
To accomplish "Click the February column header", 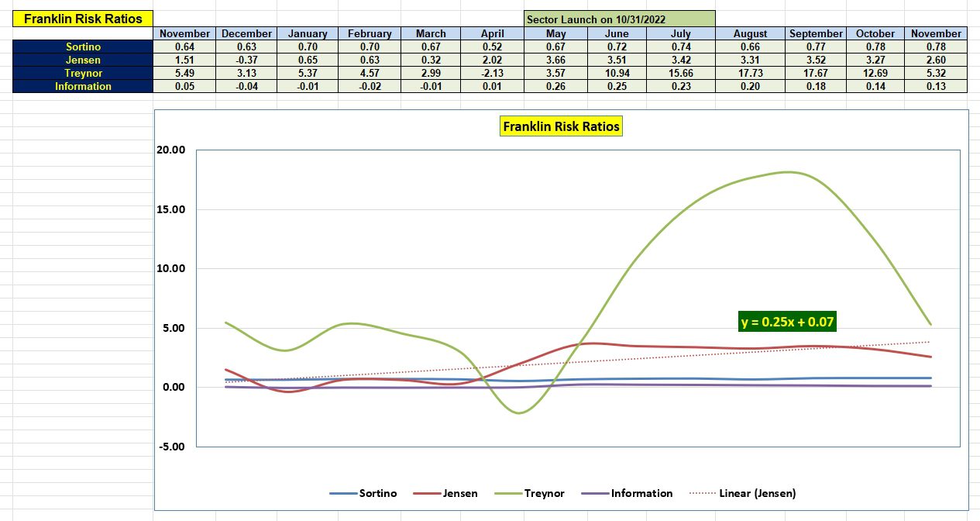I will [369, 33].
